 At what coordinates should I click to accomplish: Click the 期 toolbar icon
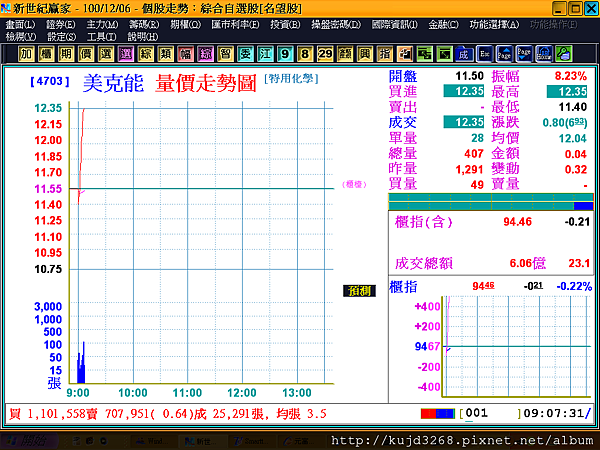tap(66, 54)
